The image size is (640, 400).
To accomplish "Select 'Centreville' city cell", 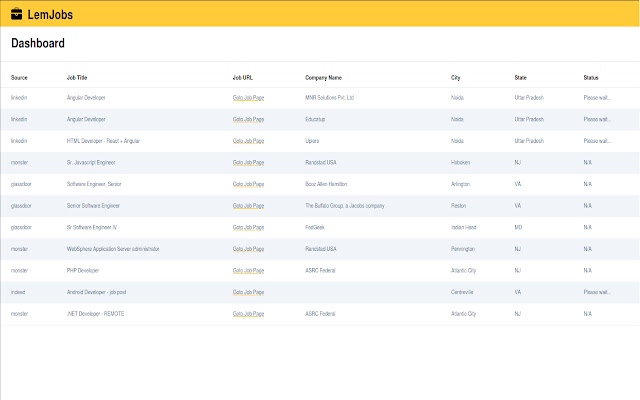I will coord(462,292).
